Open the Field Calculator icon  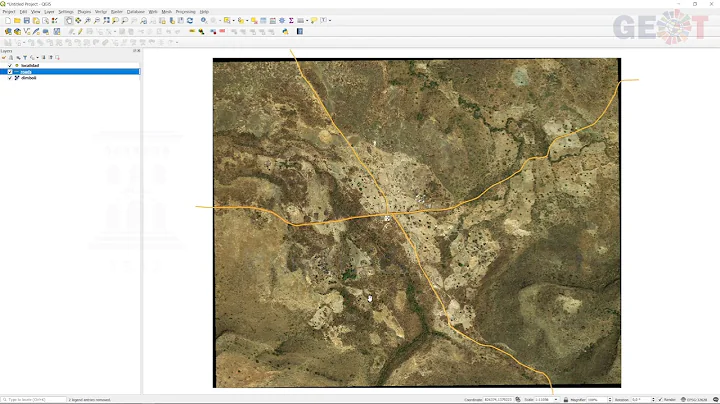click(273, 21)
